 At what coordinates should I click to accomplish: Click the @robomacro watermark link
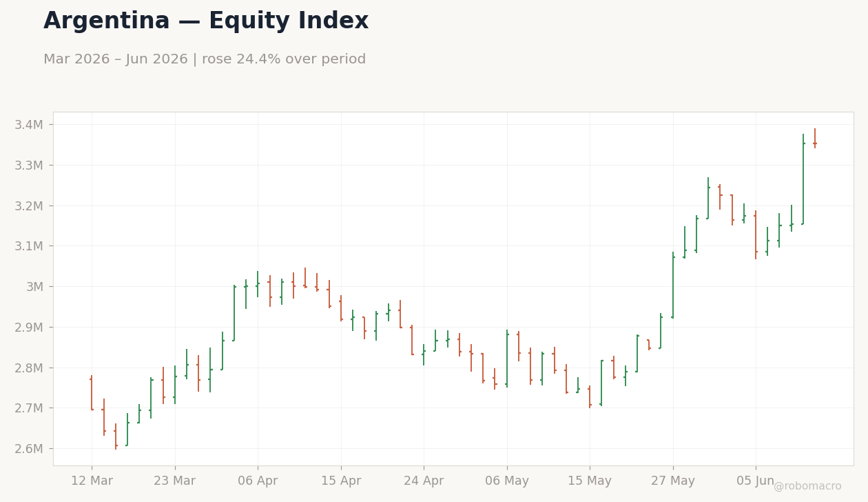pyautogui.click(x=807, y=486)
